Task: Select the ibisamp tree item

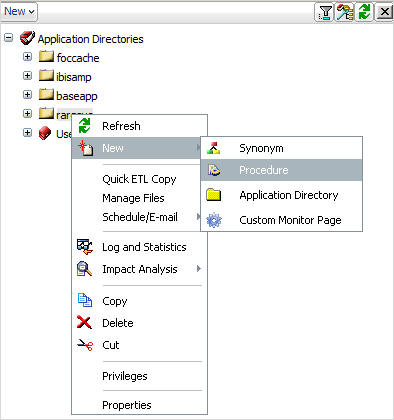Action: pos(74,77)
